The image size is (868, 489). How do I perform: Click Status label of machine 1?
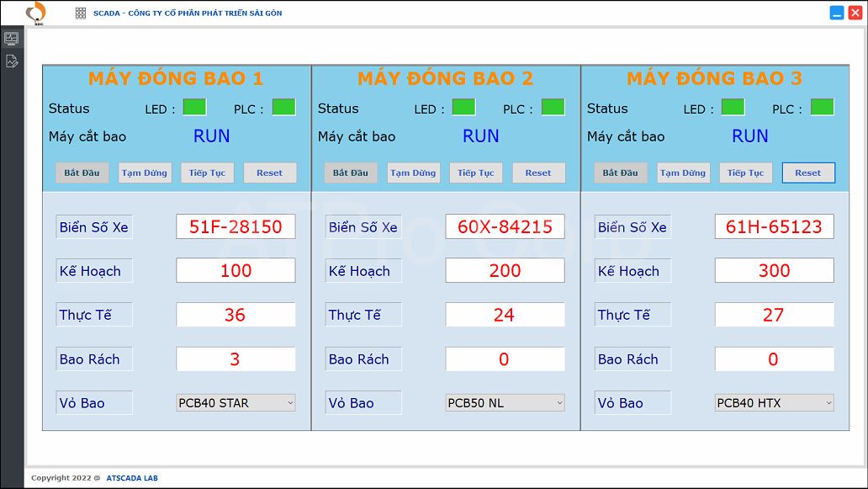point(69,109)
